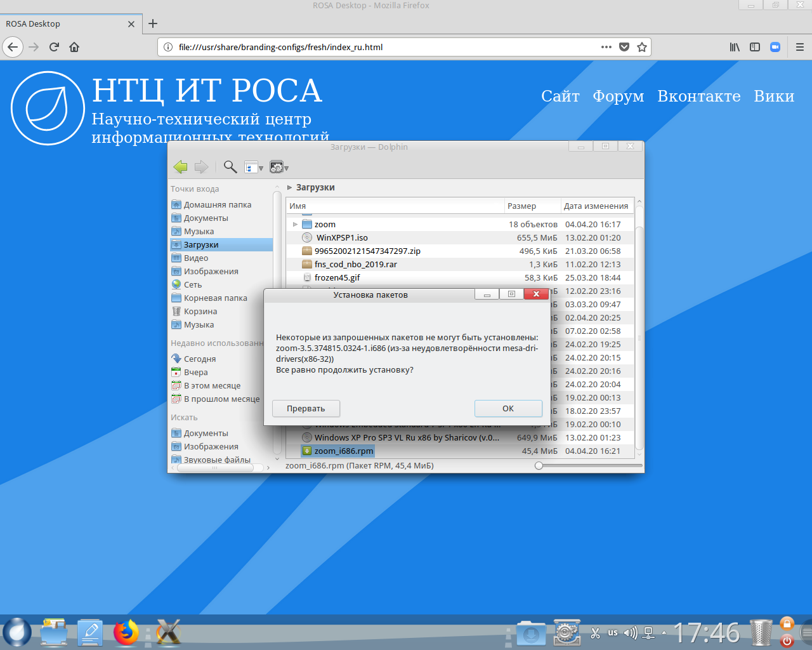Image resolution: width=812 pixels, height=650 pixels.
Task: Launch the file manager from the taskbar
Action: pos(54,633)
